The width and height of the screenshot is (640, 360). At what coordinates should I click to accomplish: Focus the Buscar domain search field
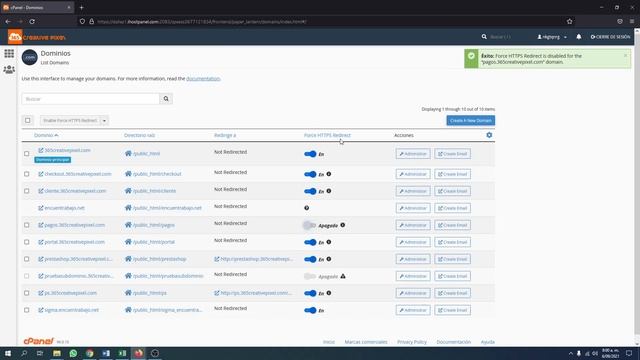91,99
